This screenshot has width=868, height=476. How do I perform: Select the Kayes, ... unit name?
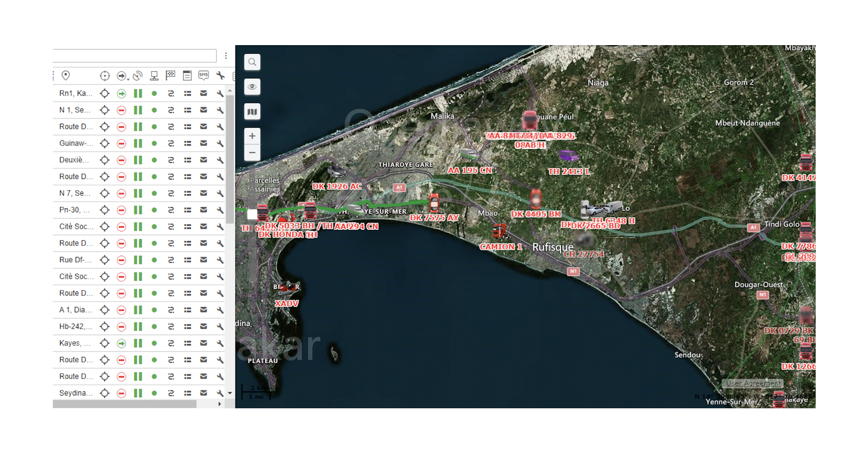tap(75, 343)
